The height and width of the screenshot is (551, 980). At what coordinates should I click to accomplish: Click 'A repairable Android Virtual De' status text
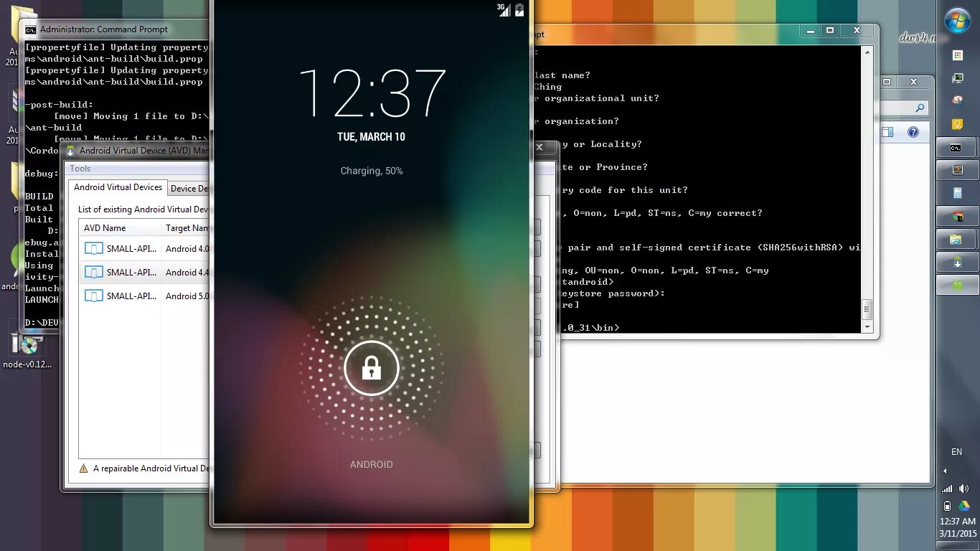point(151,468)
